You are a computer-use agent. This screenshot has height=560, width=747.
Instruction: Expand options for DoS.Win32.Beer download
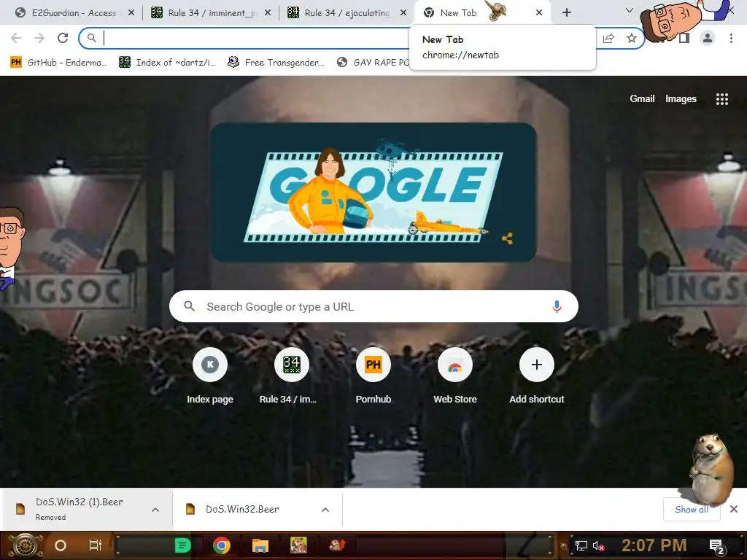[325, 510]
